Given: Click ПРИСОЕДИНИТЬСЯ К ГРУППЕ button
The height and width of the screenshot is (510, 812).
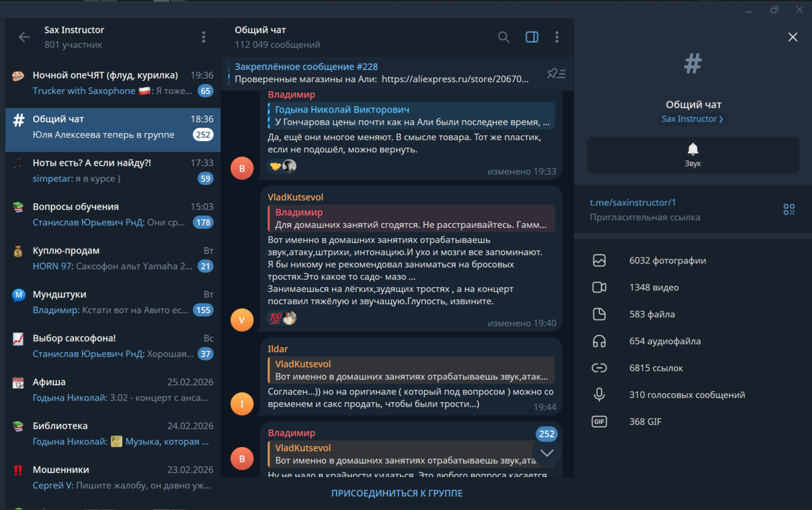Looking at the screenshot, I should pos(397,493).
